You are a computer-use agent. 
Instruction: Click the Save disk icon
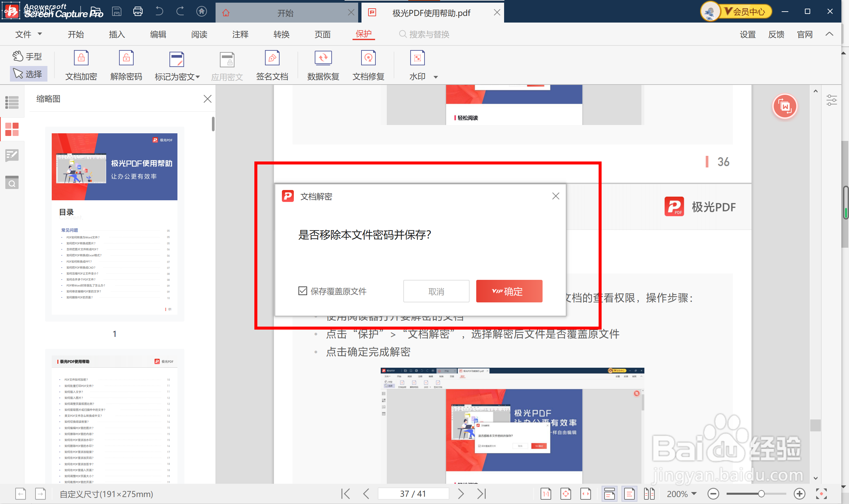(x=117, y=12)
